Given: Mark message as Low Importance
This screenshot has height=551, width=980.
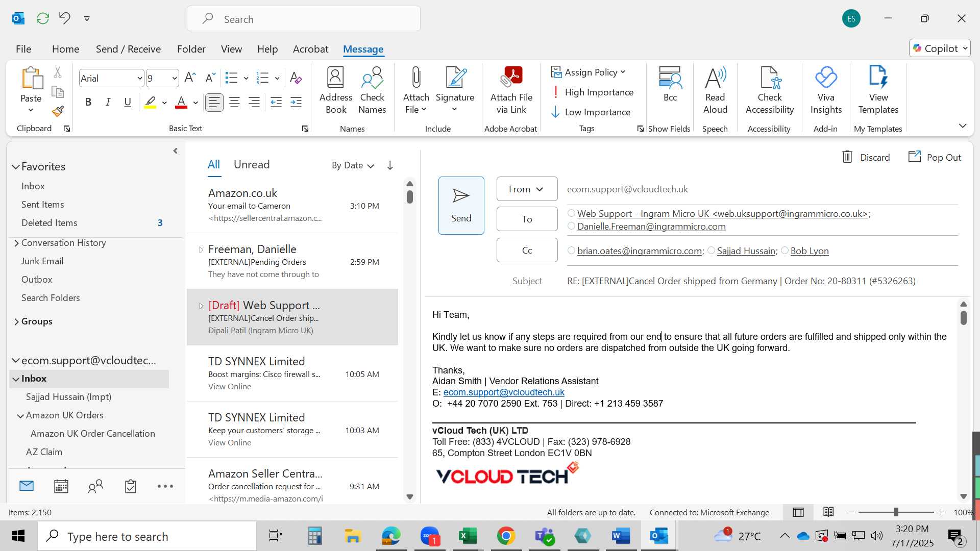Looking at the screenshot, I should point(591,112).
